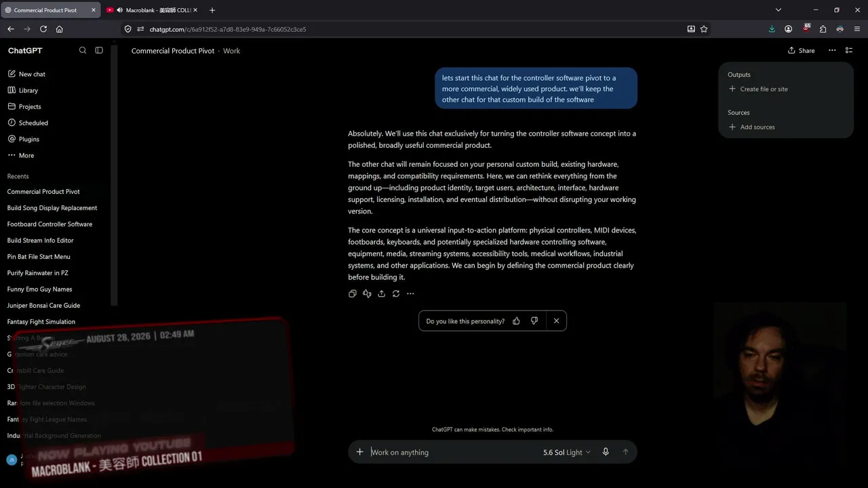The width and height of the screenshot is (868, 488).
Task: Switch to the Macroblank YouTube tab
Action: click(153, 10)
